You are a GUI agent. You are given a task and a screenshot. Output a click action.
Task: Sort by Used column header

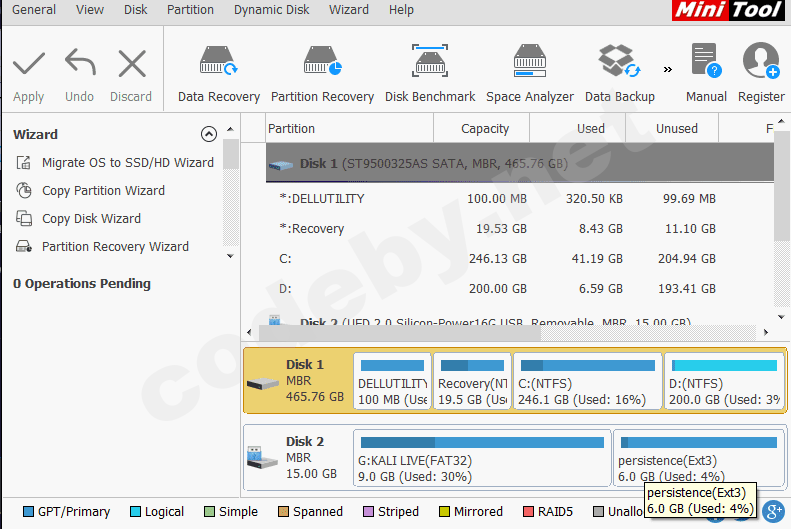(x=578, y=129)
